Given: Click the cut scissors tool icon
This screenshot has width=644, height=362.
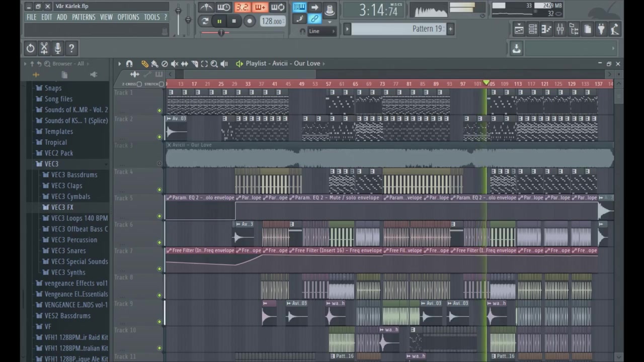Looking at the screenshot, I should pos(44,48).
